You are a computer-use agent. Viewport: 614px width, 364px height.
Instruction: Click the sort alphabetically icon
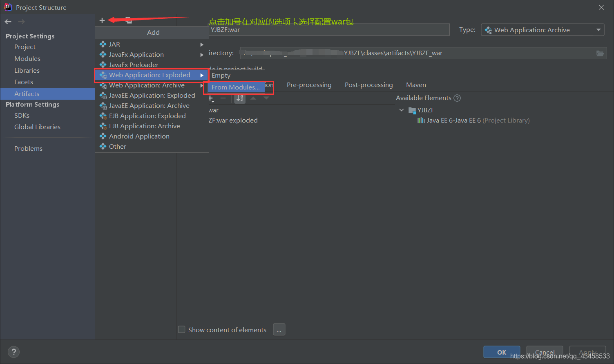tap(240, 98)
